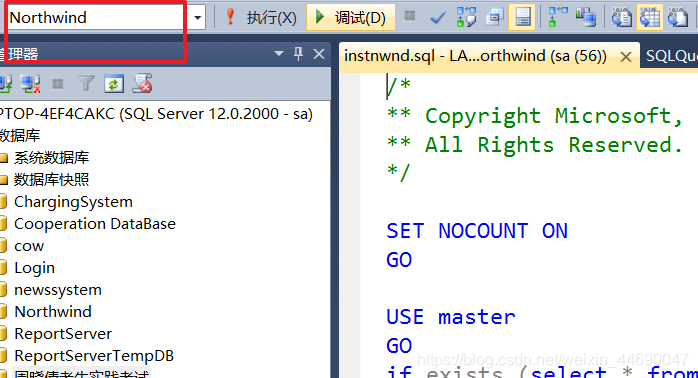Image resolution: width=698 pixels, height=378 pixels.
Task: Open Object Explorer window position dropdown arrow
Action: tap(279, 54)
